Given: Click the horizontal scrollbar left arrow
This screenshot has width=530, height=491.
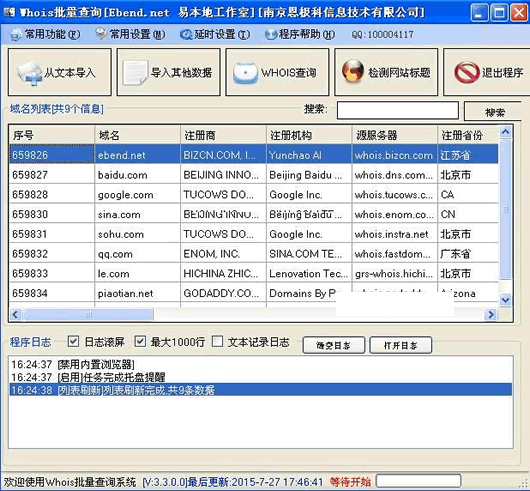Looking at the screenshot, I should (15, 315).
